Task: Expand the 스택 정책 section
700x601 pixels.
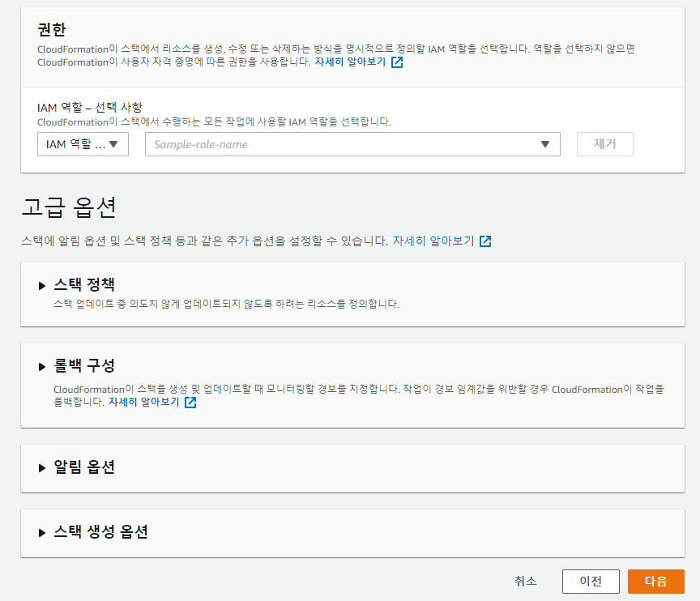Action: coord(42,286)
